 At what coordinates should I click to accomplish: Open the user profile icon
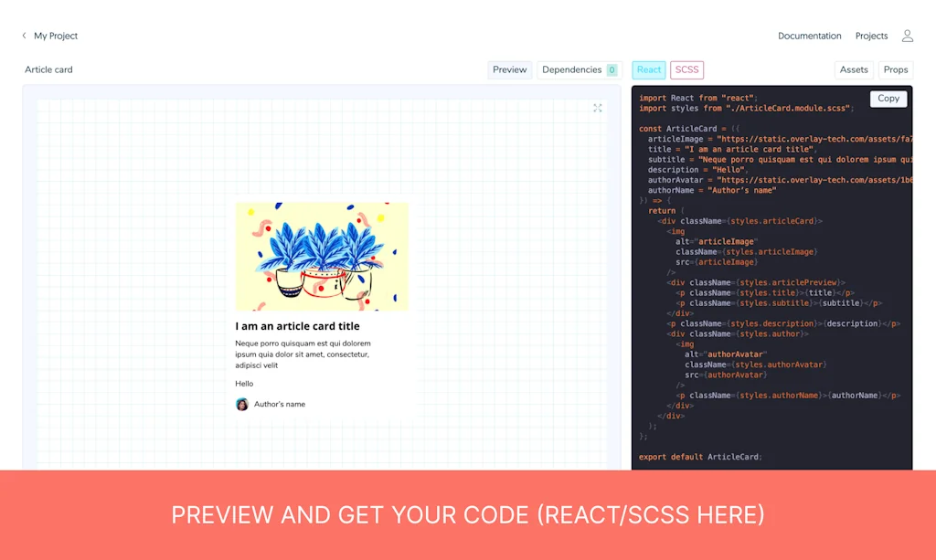coord(907,37)
